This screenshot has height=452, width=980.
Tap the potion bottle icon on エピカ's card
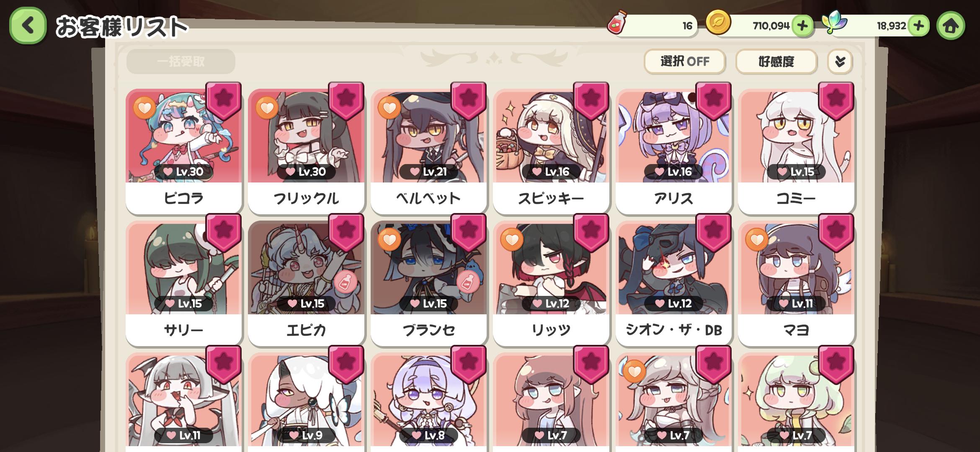pos(346,282)
